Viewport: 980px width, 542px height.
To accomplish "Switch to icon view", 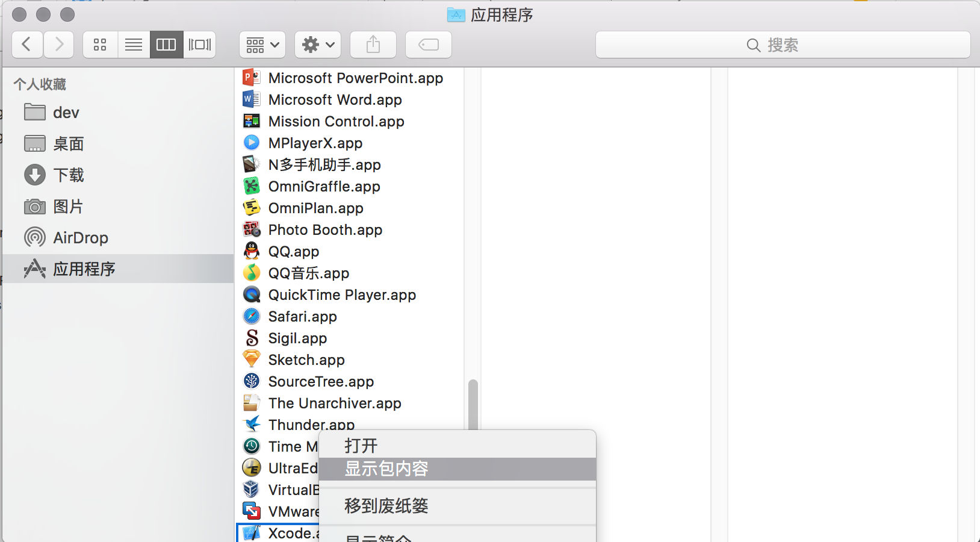I will 100,45.
